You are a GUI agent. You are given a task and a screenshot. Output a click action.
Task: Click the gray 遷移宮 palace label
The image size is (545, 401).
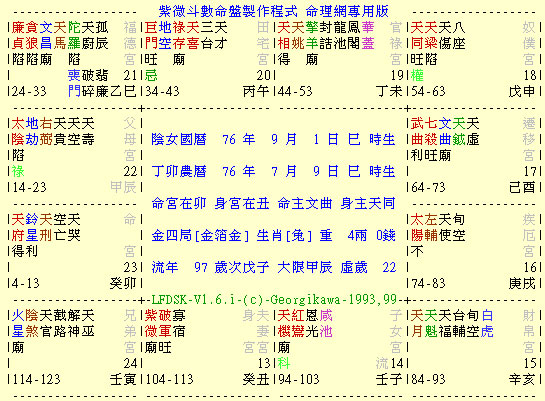coord(529,139)
